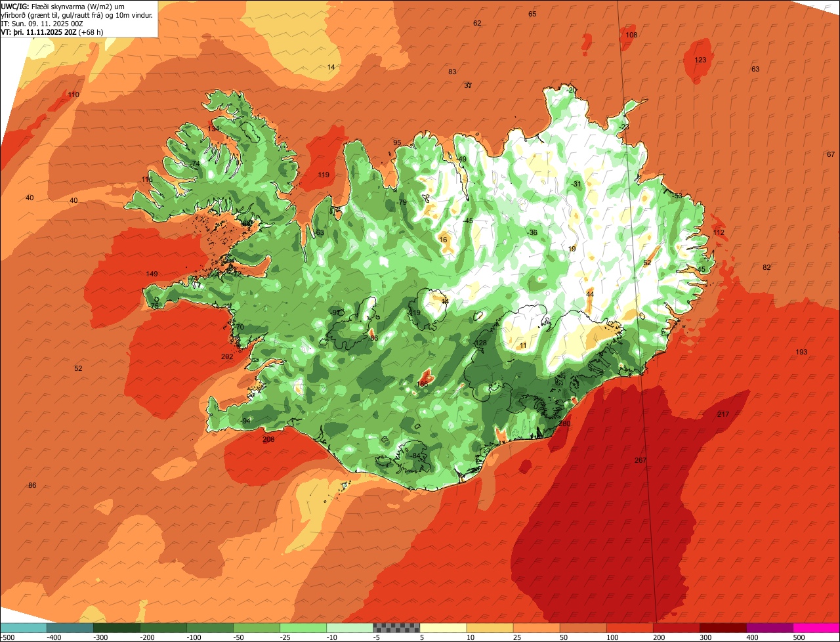Click the map value 202 in Faxaflói bay

pyautogui.click(x=227, y=356)
